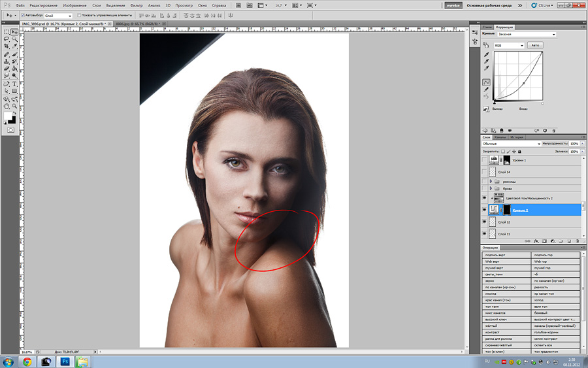588x368 pixels.
Task: Expand the брови layer group
Action: (491, 188)
